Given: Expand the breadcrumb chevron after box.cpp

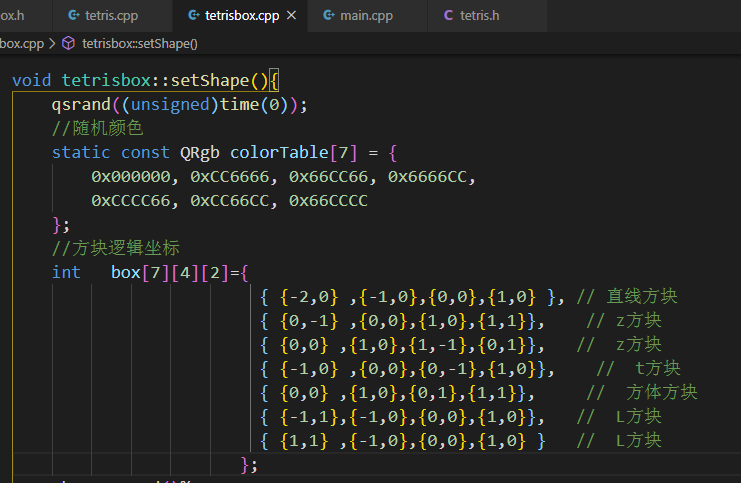Looking at the screenshot, I should [x=52, y=43].
